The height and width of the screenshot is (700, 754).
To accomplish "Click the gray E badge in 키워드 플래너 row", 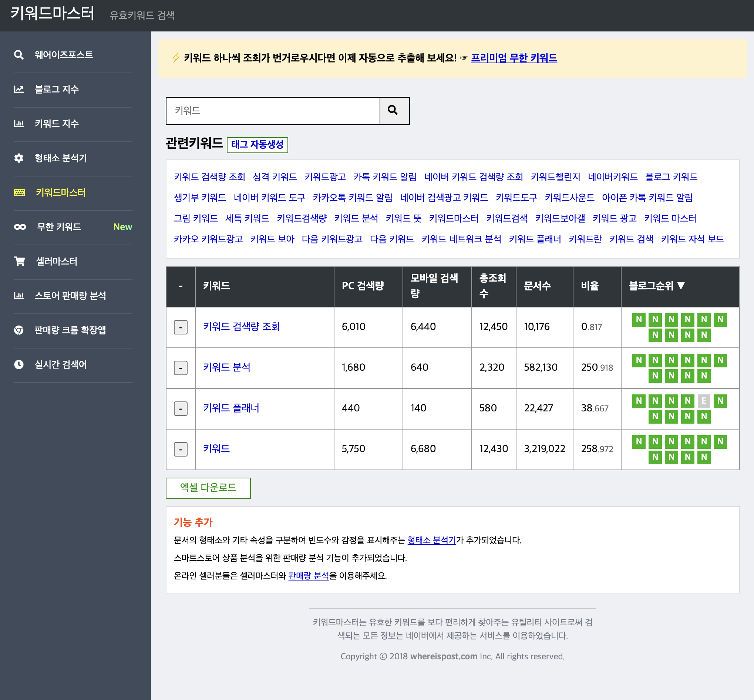I will click(x=704, y=401).
